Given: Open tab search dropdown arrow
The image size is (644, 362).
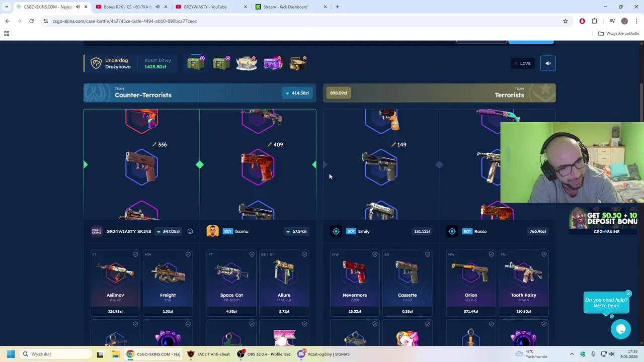Looking at the screenshot, I should point(7,7).
